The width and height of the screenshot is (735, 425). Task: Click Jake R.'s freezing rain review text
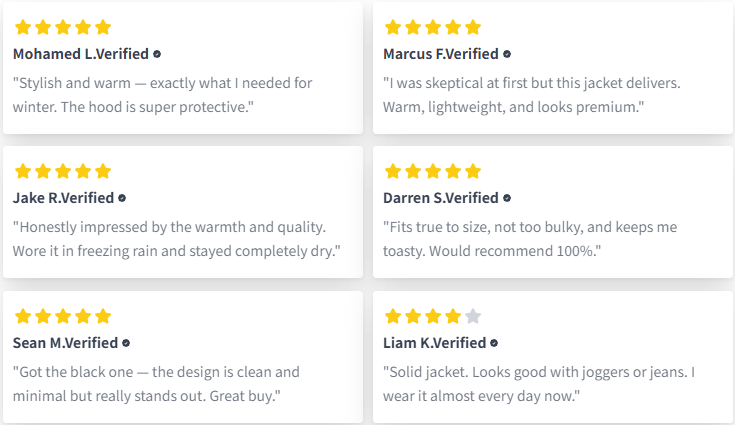click(x=176, y=239)
